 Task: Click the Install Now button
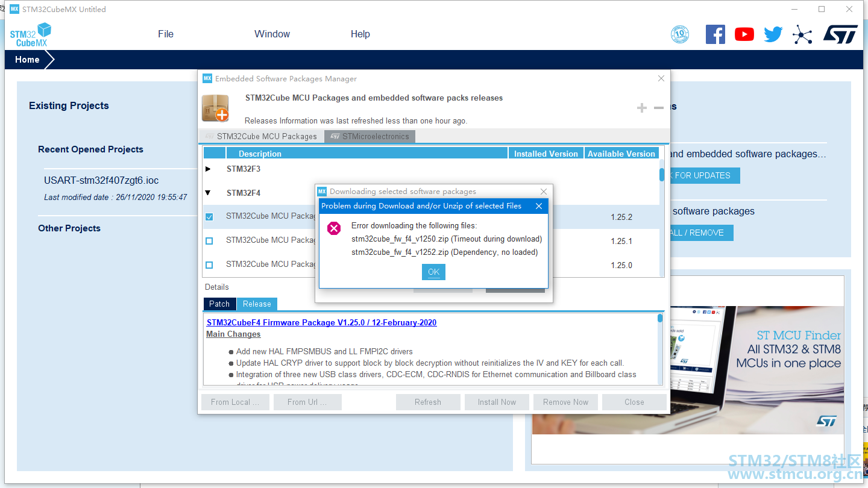[x=497, y=402]
